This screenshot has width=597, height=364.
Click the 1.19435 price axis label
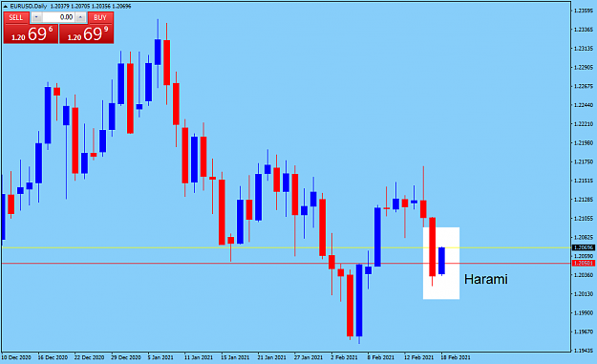coord(584,351)
